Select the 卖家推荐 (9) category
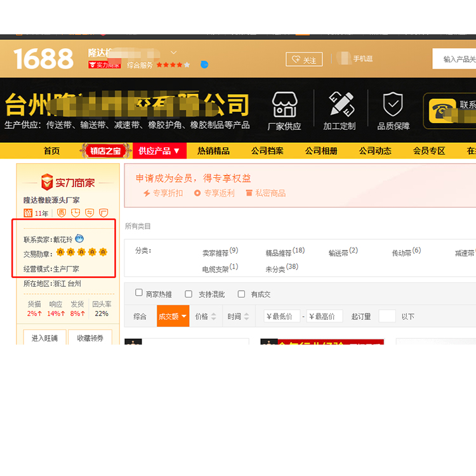This screenshot has height=476, width=476. coord(220,252)
